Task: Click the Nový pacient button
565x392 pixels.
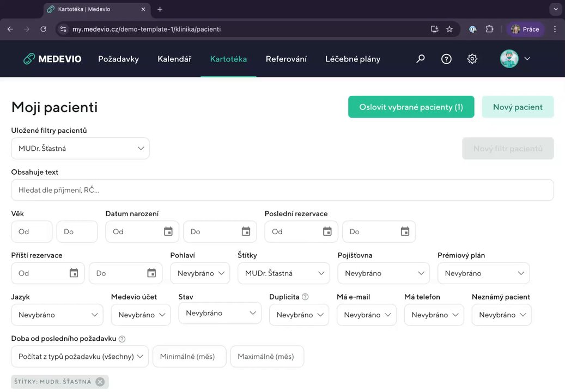Action: [x=518, y=107]
